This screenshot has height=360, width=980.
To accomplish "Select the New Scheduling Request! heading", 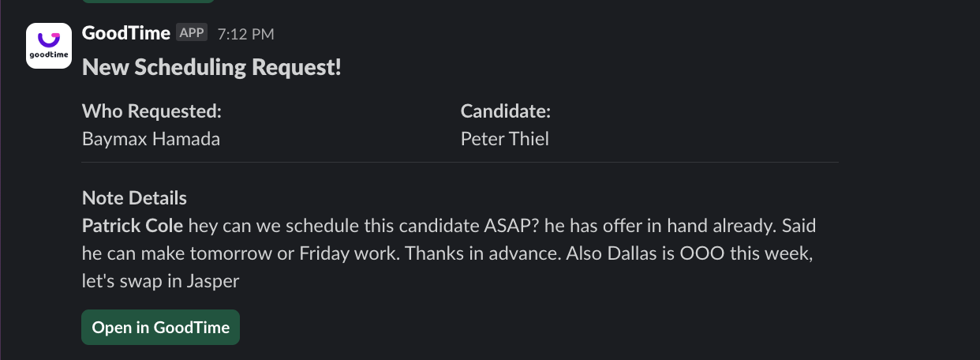I will point(211,68).
